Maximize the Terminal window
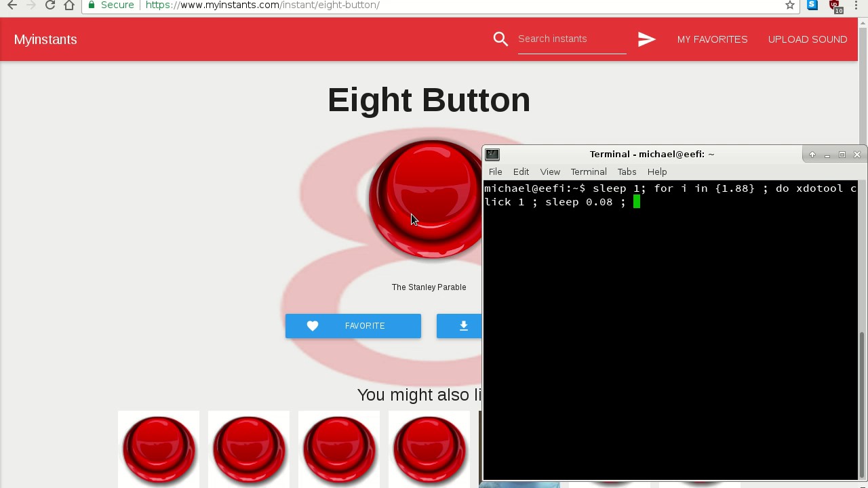Screen dimensions: 868x488 click(842, 155)
